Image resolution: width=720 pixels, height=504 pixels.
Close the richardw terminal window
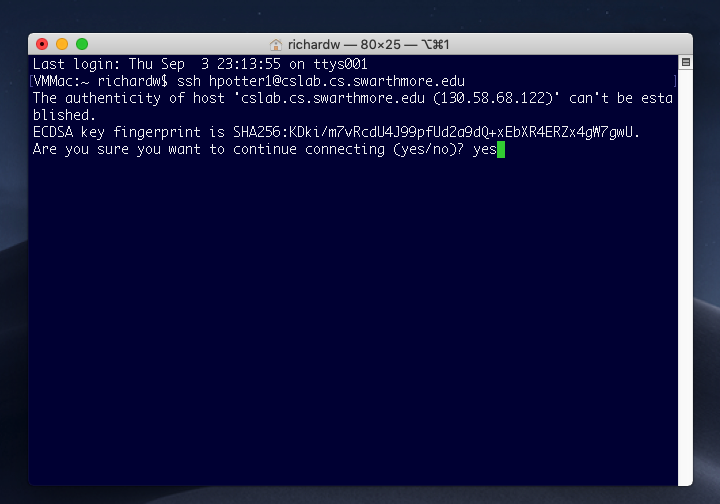(42, 44)
